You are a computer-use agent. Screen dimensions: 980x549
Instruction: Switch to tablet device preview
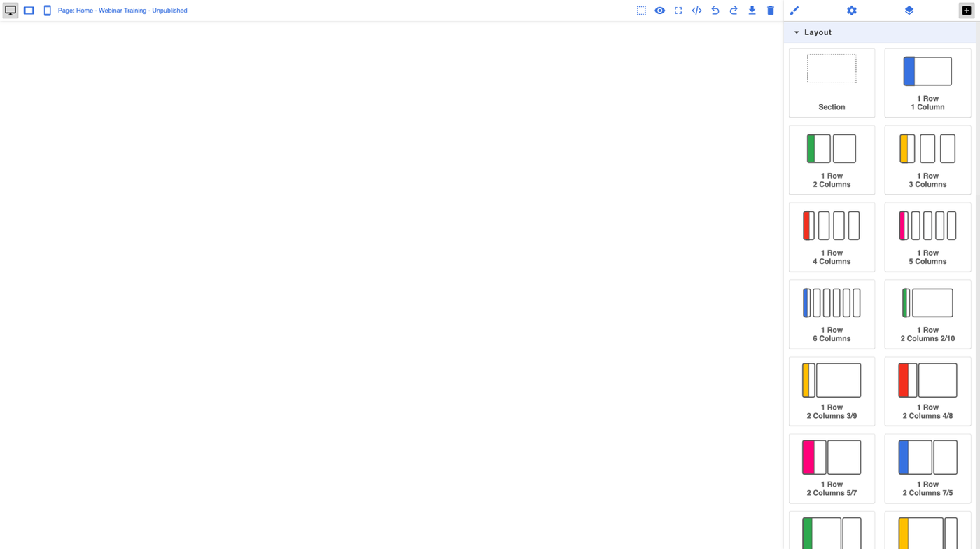tap(29, 11)
